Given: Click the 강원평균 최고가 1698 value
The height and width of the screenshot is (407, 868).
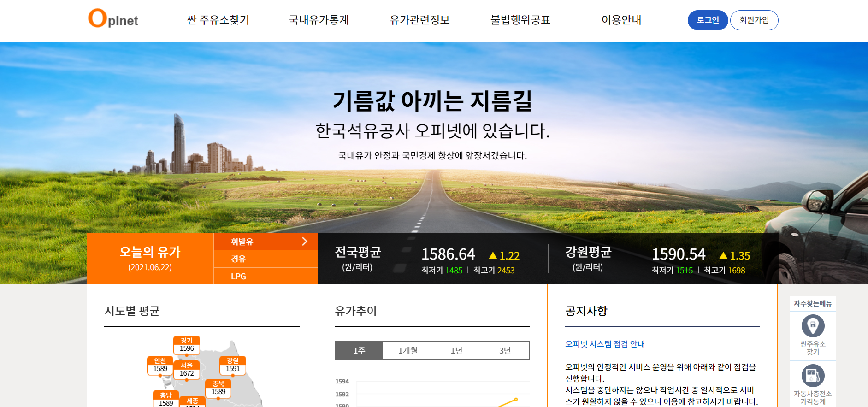Looking at the screenshot, I should 736,271.
